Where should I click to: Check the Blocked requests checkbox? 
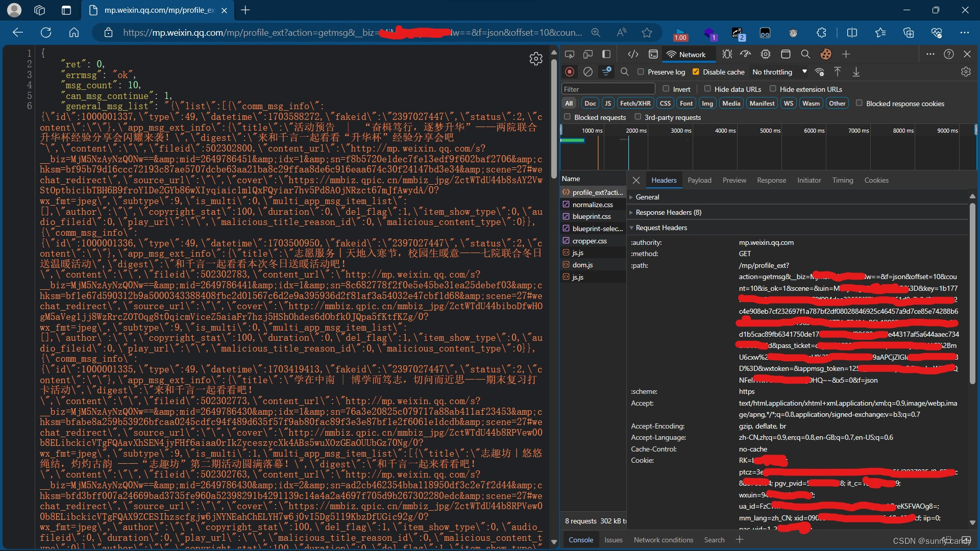(567, 117)
